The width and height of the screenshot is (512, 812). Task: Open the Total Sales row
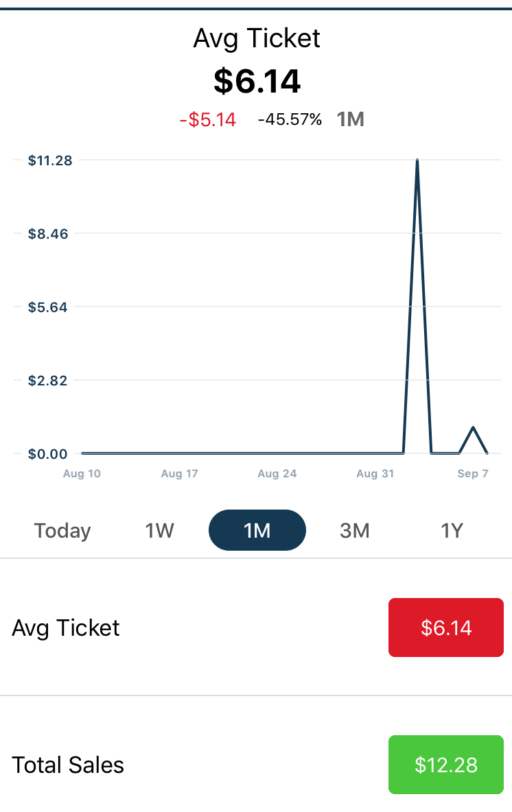point(68,765)
